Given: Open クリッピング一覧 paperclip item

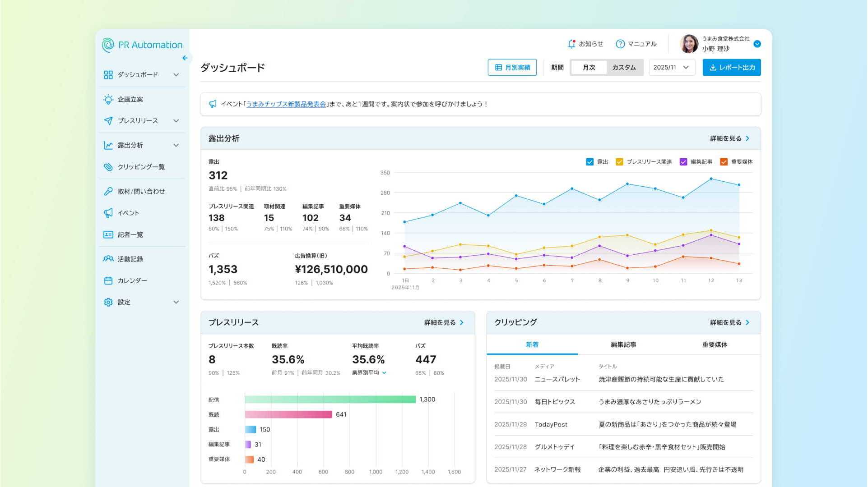Looking at the screenshot, I should [141, 167].
